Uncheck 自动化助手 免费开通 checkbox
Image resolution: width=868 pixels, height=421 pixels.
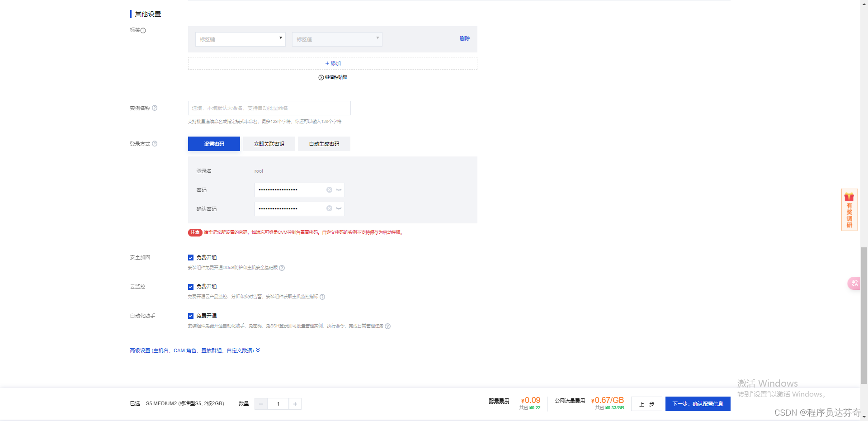(191, 316)
